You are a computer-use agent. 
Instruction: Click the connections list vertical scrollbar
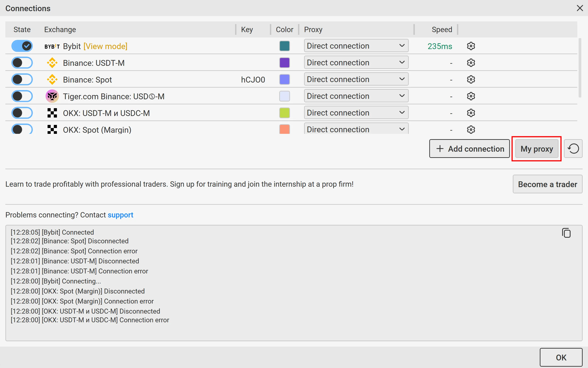580,68
